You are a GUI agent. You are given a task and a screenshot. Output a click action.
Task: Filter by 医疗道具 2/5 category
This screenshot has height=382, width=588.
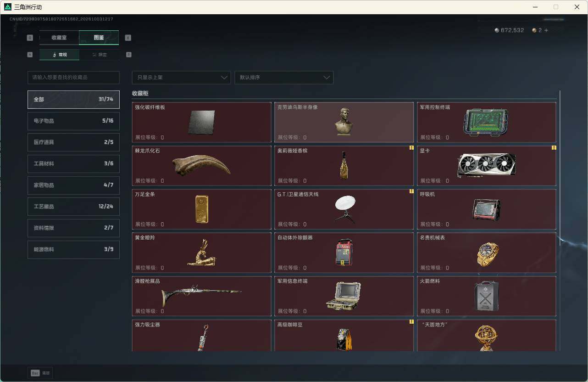[73, 142]
